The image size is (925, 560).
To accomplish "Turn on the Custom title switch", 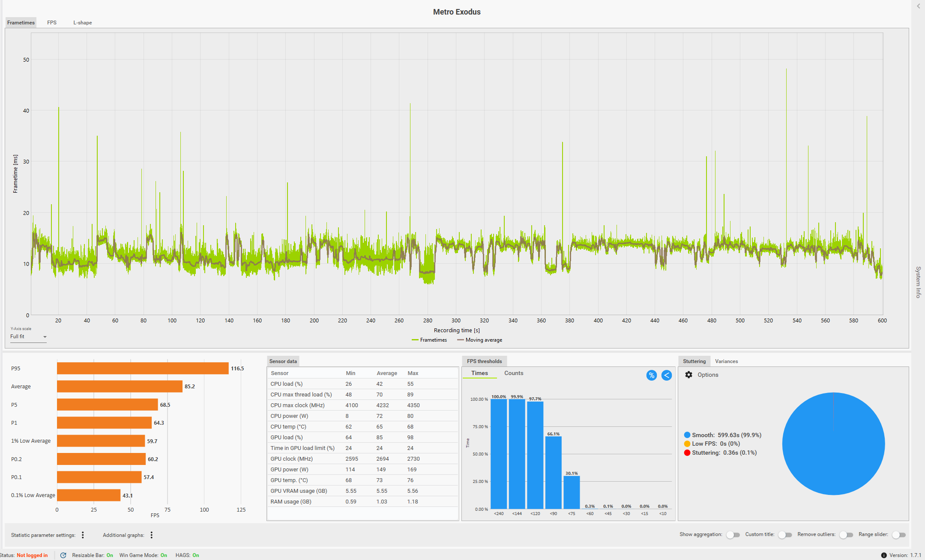I will pyautogui.click(x=785, y=535).
